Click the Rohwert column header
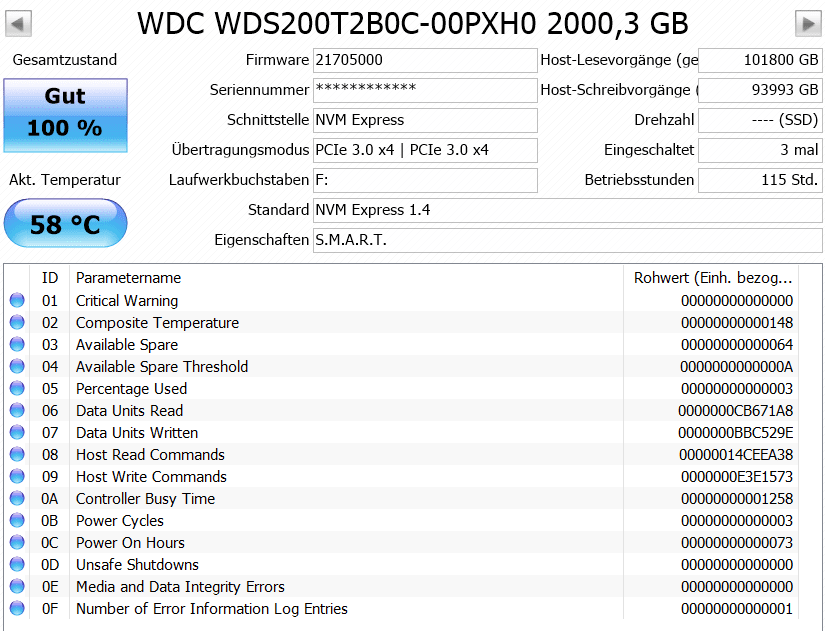This screenshot has width=825, height=631. pos(711,278)
